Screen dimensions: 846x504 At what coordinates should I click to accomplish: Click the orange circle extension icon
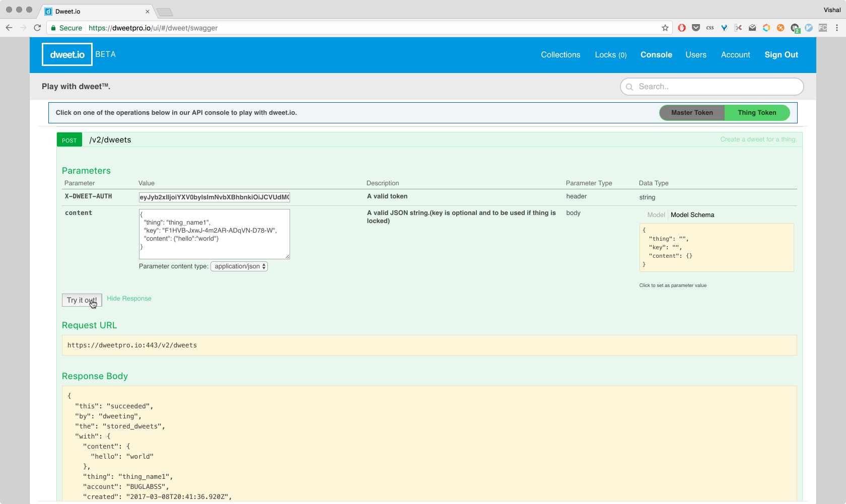(781, 28)
